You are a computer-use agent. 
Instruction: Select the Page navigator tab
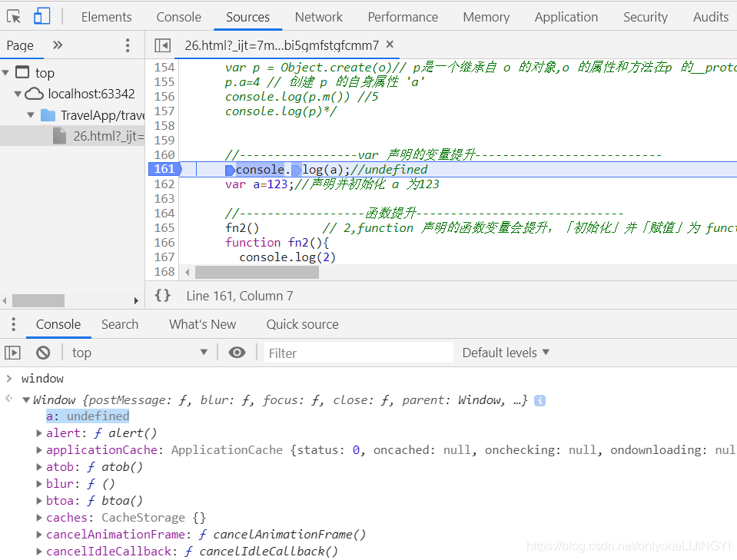(x=20, y=45)
